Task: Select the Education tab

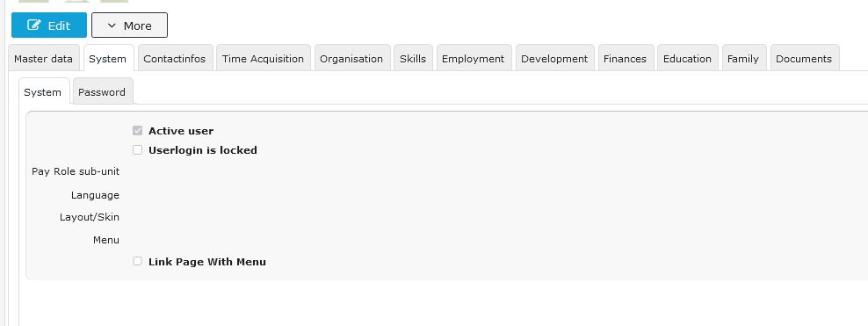Action: (687, 58)
